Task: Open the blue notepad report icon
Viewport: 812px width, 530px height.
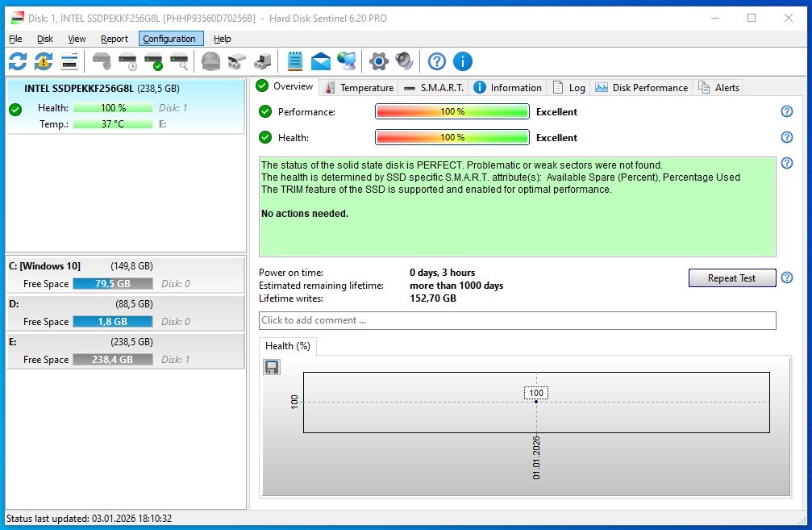Action: [294, 61]
